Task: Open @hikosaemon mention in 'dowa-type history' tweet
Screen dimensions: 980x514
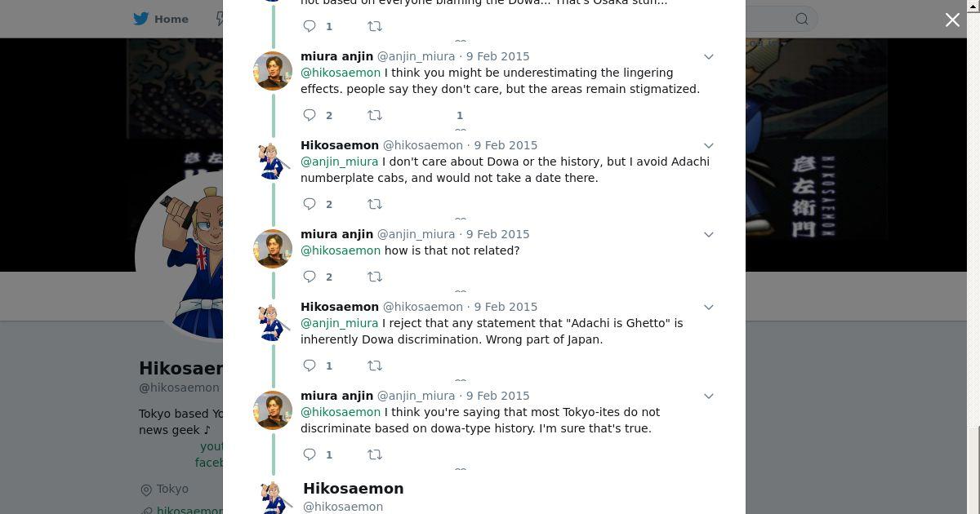Action: tap(341, 412)
